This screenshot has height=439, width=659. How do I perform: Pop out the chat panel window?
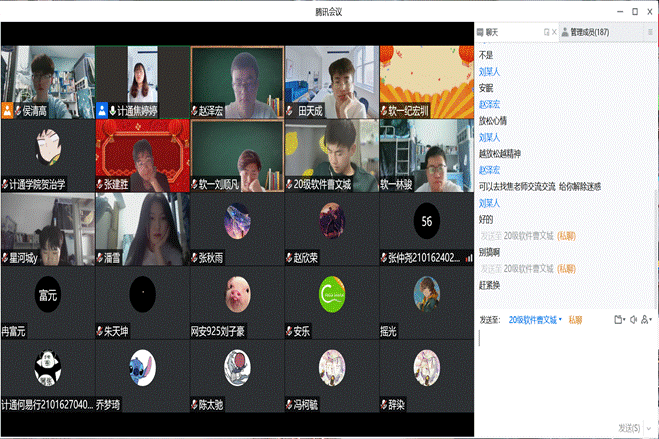tap(546, 33)
